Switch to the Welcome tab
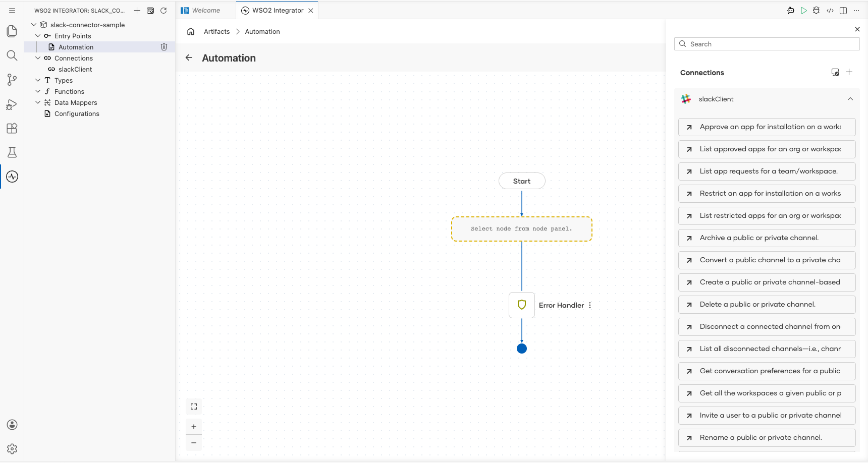The width and height of the screenshot is (868, 463). point(205,11)
